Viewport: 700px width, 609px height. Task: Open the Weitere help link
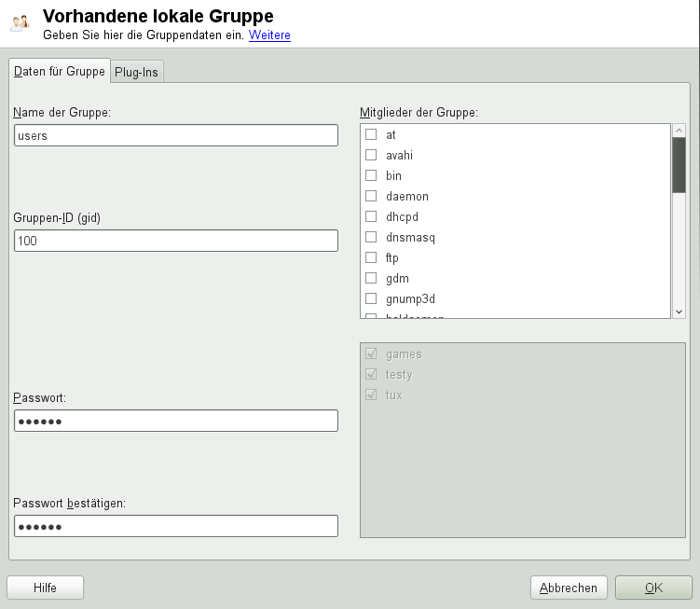tap(269, 35)
